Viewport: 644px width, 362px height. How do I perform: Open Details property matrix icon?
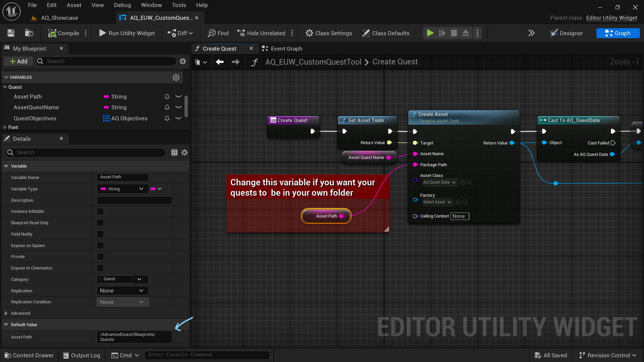point(174,153)
